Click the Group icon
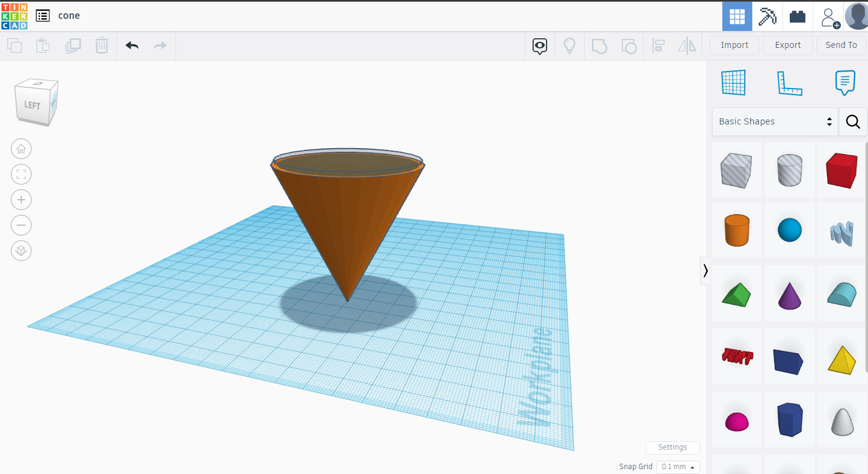The height and width of the screenshot is (474, 868). [599, 46]
